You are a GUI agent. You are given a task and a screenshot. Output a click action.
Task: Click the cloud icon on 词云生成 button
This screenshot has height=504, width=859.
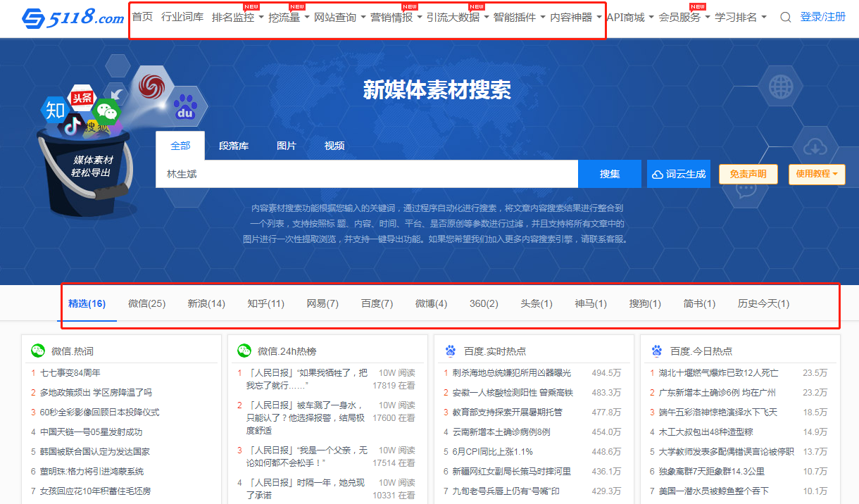(x=658, y=174)
